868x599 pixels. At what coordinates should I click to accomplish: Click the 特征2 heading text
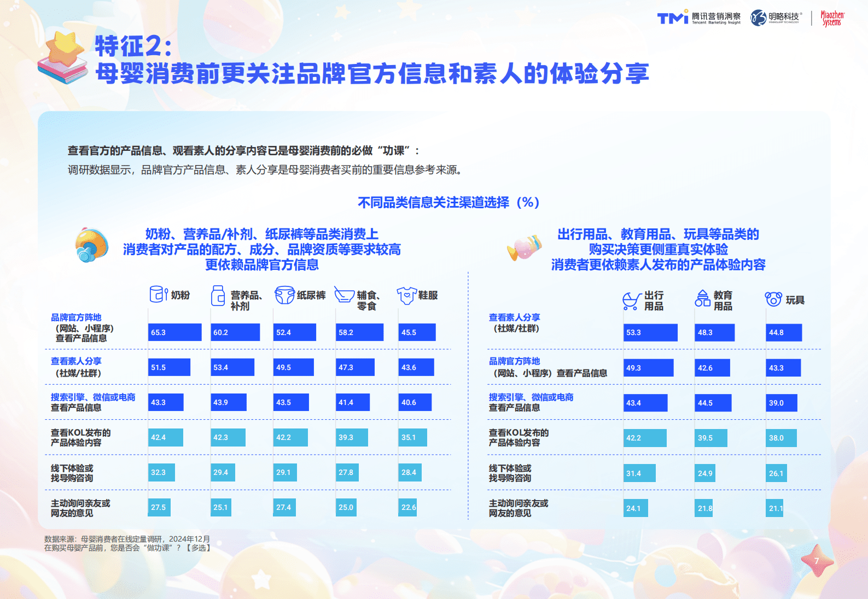[134, 46]
